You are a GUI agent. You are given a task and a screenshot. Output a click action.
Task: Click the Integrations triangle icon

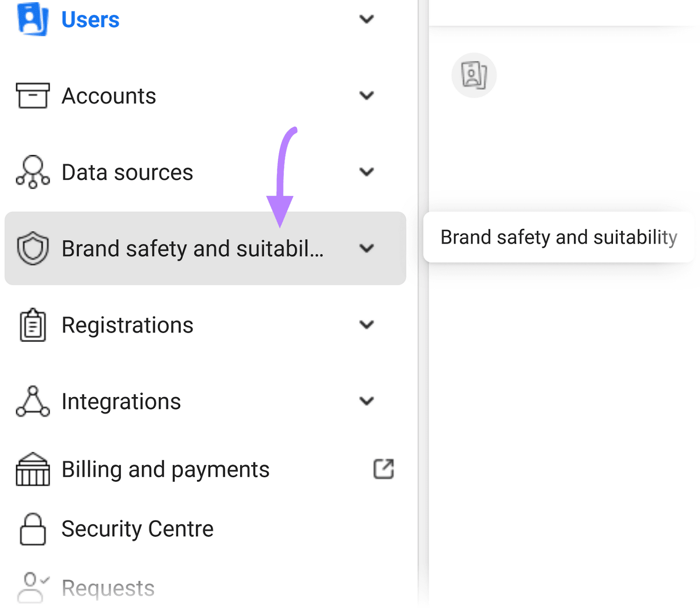point(32,401)
